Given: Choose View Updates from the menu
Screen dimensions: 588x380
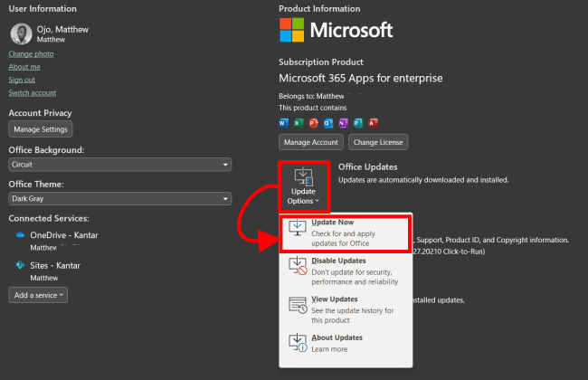Looking at the screenshot, I should coord(346,309).
